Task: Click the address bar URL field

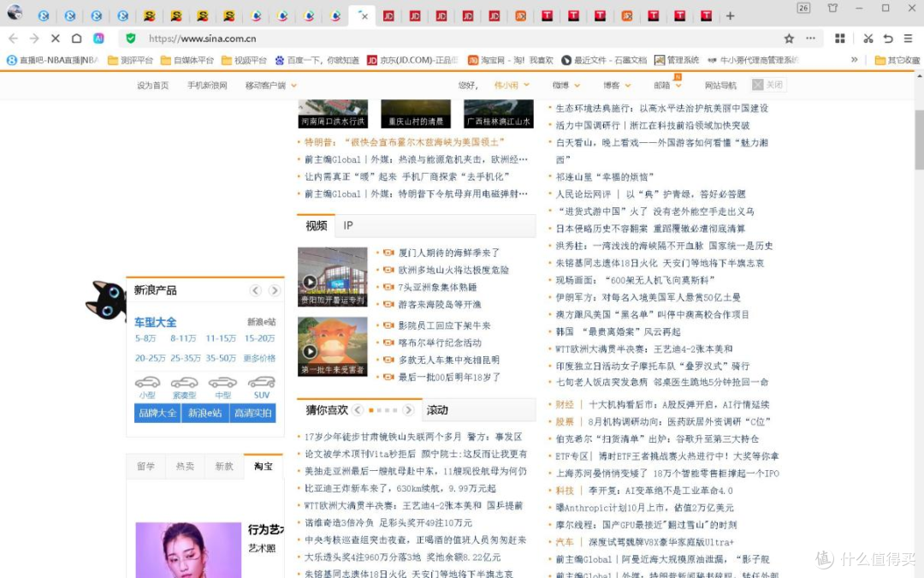Action: pos(459,39)
